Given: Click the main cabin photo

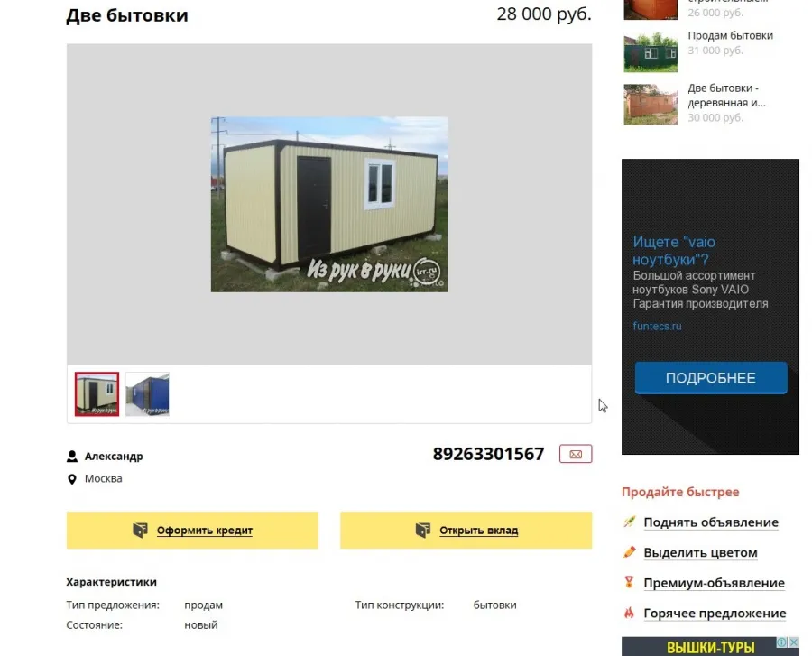Looking at the screenshot, I should [329, 205].
